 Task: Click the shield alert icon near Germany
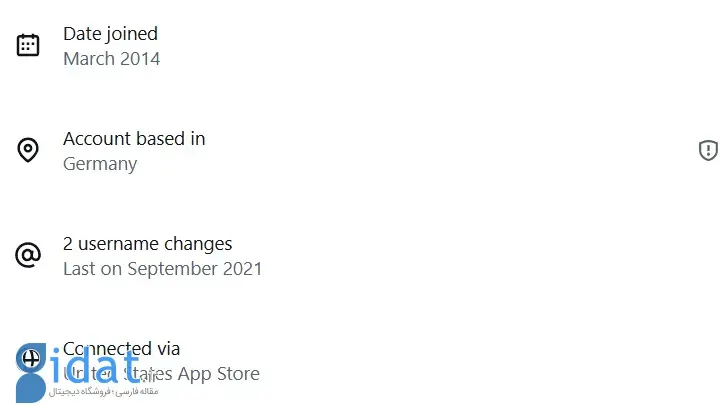point(708,150)
